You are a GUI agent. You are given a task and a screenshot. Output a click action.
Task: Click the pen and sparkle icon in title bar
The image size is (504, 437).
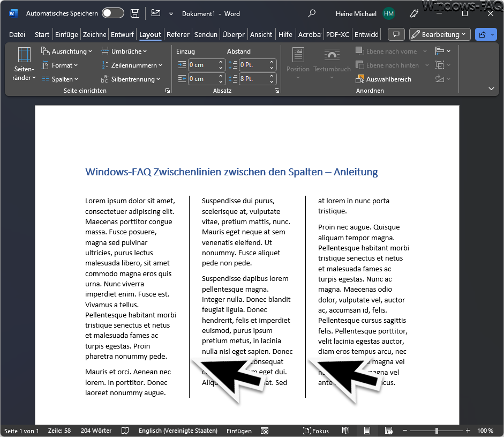pyautogui.click(x=414, y=13)
